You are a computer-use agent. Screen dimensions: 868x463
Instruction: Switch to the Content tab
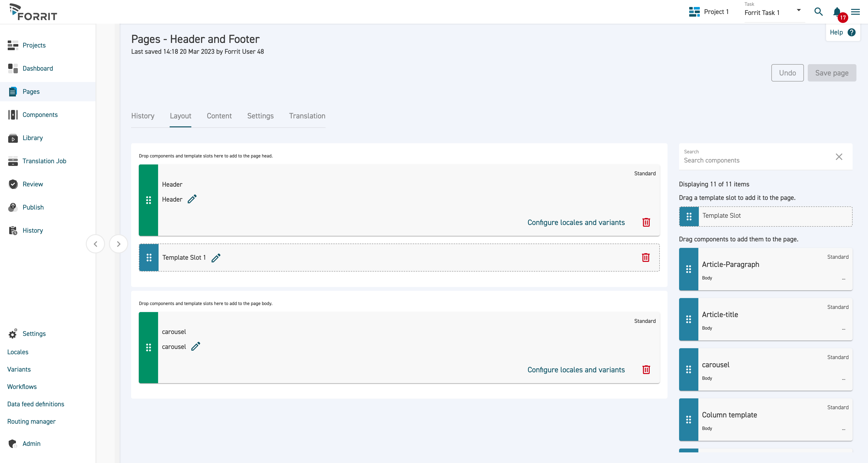tap(219, 116)
